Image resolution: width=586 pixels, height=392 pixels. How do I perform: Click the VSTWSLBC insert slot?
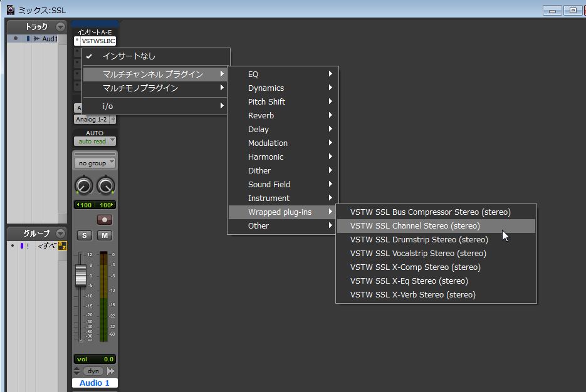click(98, 41)
